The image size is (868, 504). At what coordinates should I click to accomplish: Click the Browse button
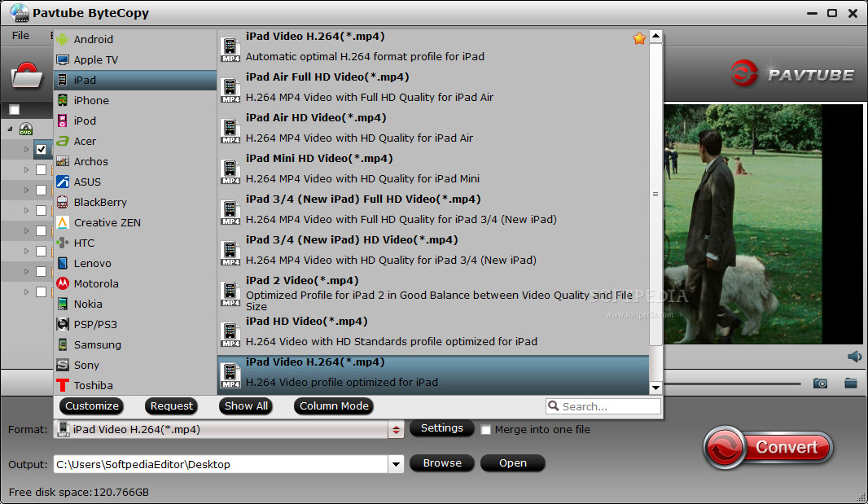point(442,463)
